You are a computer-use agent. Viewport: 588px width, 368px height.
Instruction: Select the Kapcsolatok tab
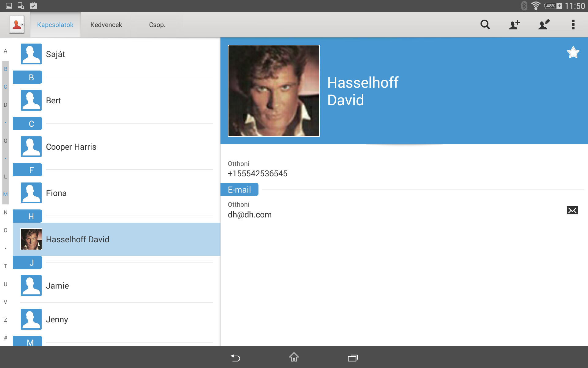(55, 25)
